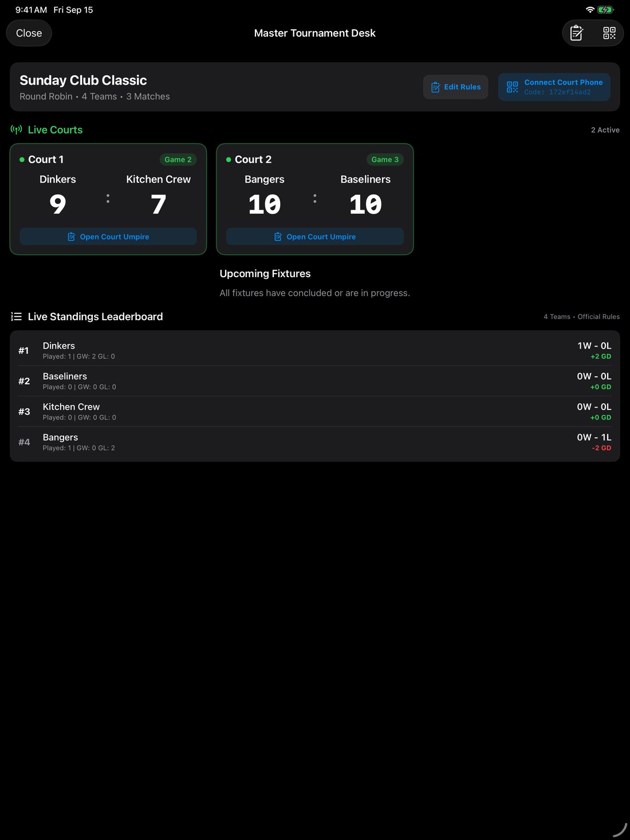This screenshot has height=840, width=630.
Task: Click Connect Court Phone button
Action: pyautogui.click(x=554, y=87)
